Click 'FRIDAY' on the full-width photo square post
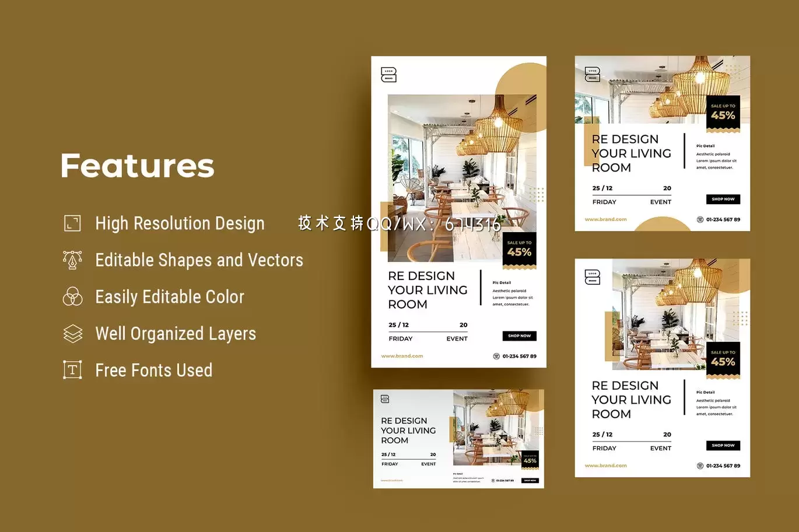This screenshot has height=532, width=799. coord(604,202)
